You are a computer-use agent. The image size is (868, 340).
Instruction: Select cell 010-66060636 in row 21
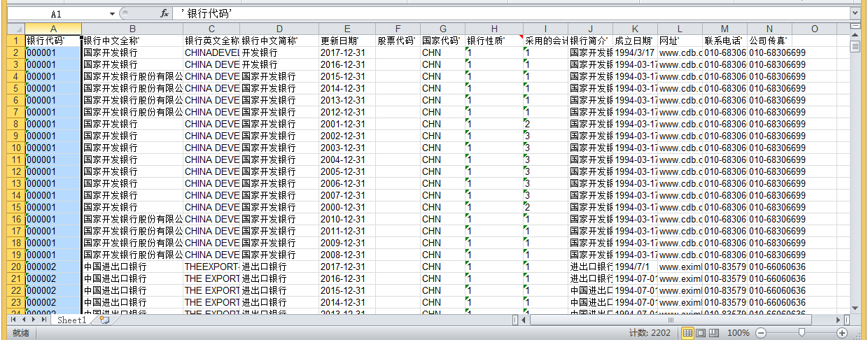[769, 278]
